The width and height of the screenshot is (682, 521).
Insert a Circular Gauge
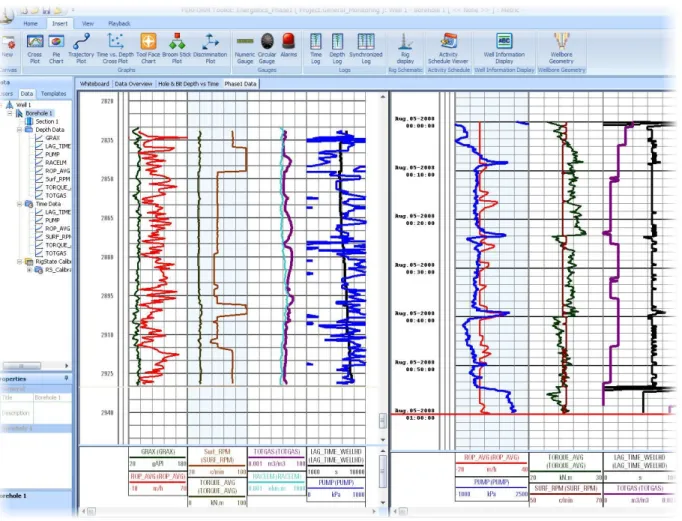pos(267,48)
